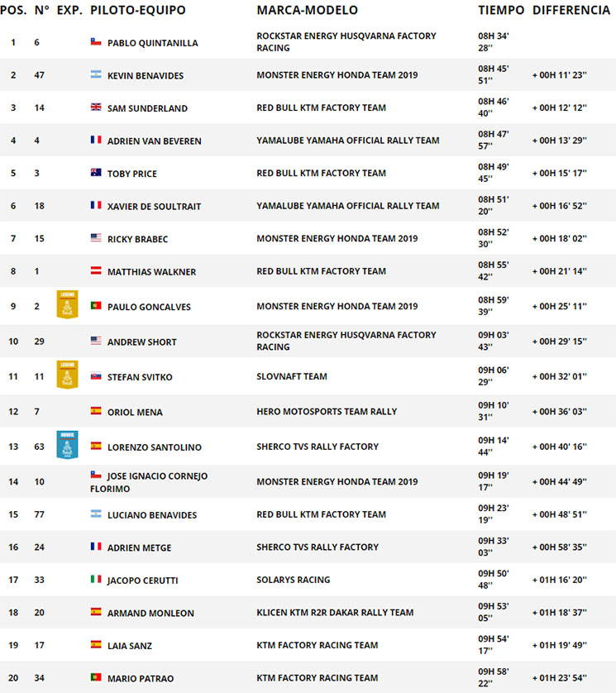Click the Slovak flag beside Stefan Svitko

(96, 376)
